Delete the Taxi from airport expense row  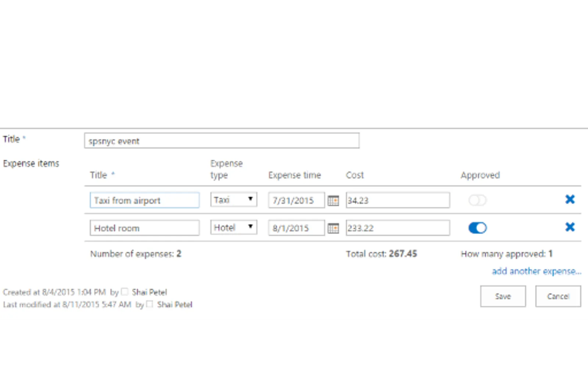(570, 199)
